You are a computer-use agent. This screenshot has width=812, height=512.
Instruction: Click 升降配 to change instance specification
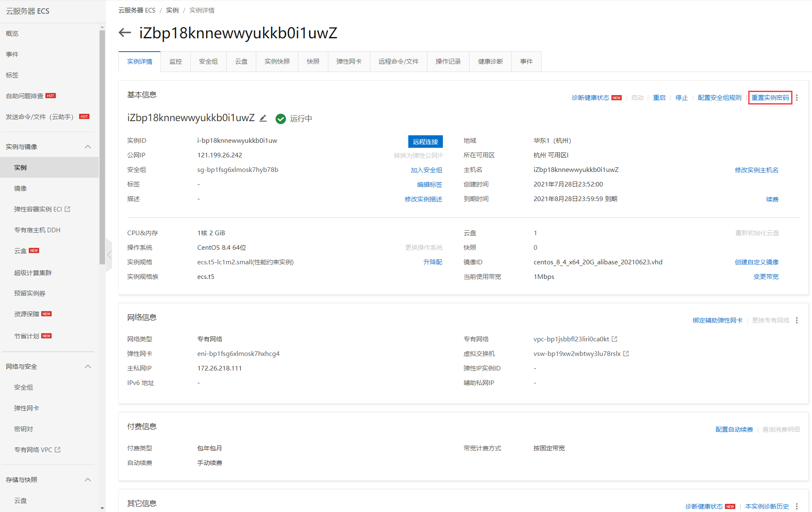pyautogui.click(x=432, y=262)
